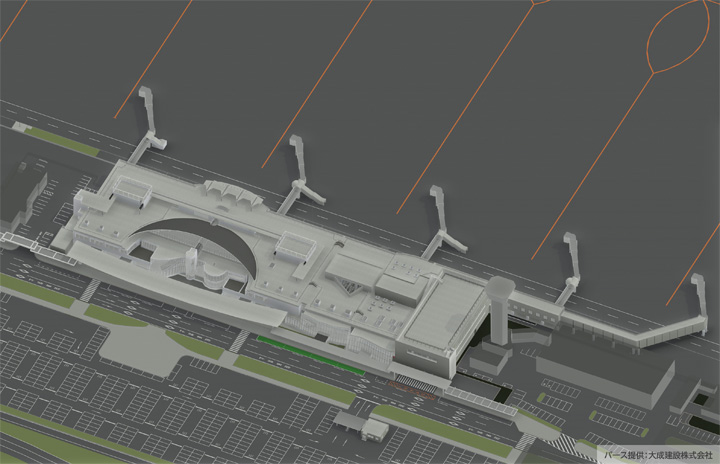Image resolution: width=720 pixels, height=464 pixels.
Task: Click the fourth jet bridge from left
Action: [570, 266]
